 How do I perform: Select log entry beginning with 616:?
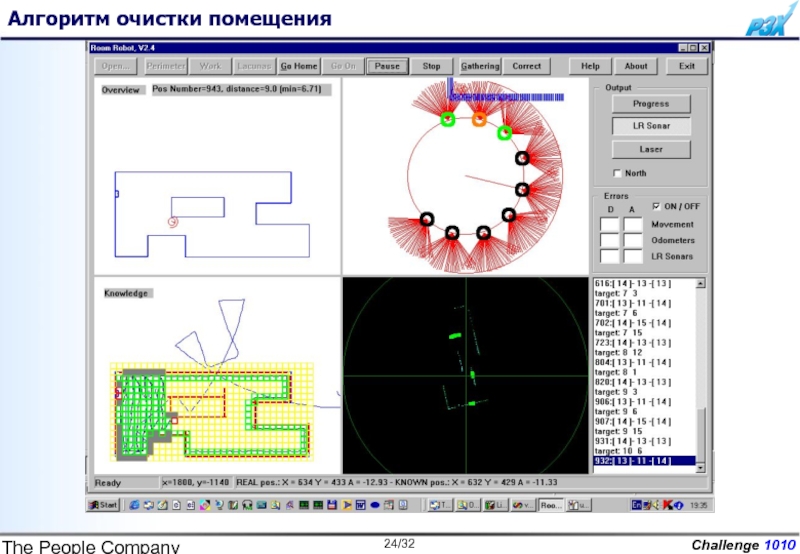(x=644, y=284)
